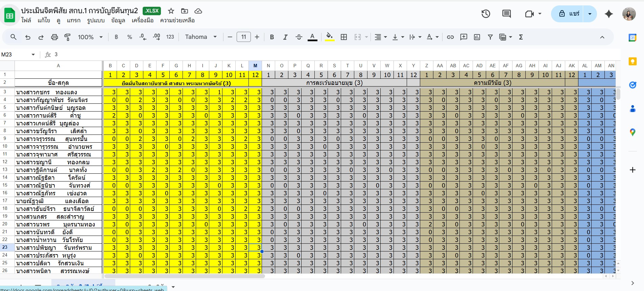The image size is (644, 291).
Task: Open the fill color picker
Action: [x=329, y=37]
